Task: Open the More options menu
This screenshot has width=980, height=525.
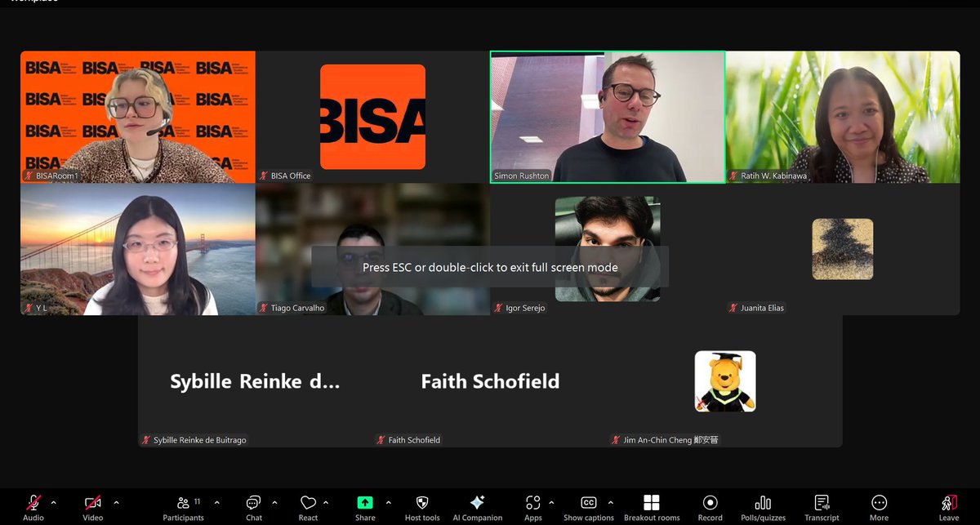Action: pyautogui.click(x=879, y=506)
